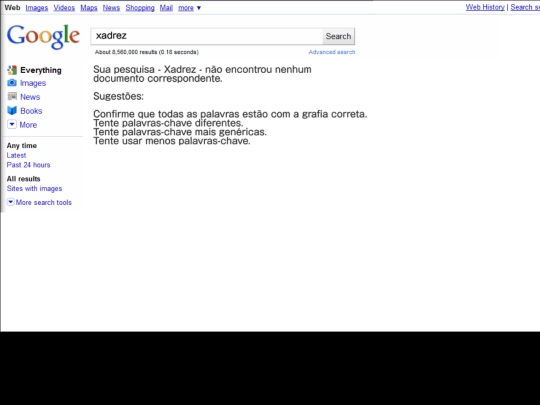This screenshot has height=405, width=540.
Task: Filter results by Latest
Action: 16,155
